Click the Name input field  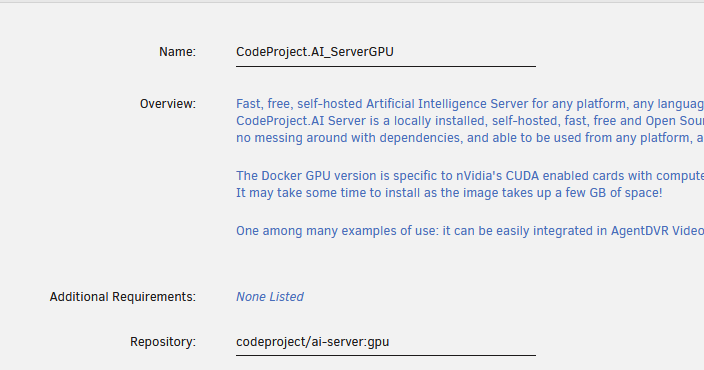[386, 52]
